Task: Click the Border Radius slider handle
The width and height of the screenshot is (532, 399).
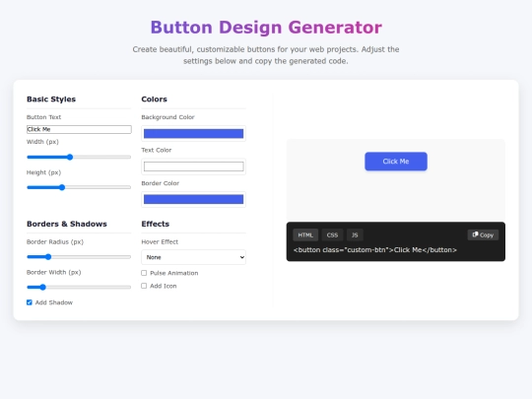Action: [48, 257]
